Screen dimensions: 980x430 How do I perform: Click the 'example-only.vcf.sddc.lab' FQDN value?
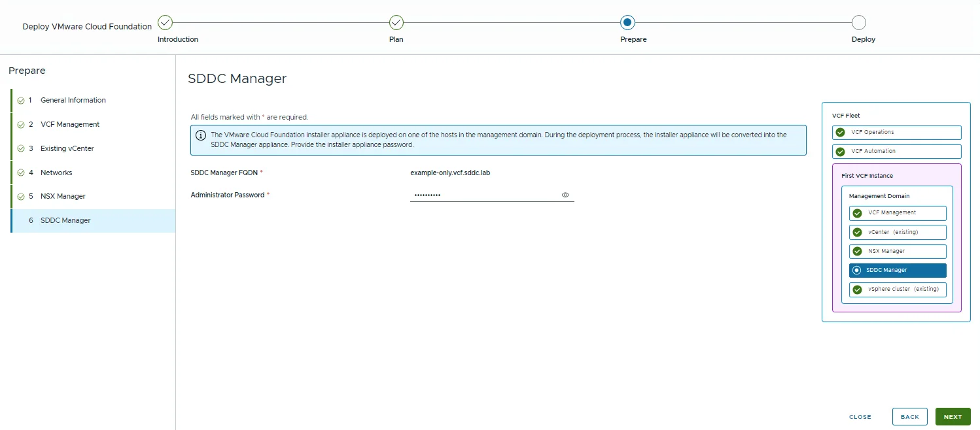click(450, 173)
